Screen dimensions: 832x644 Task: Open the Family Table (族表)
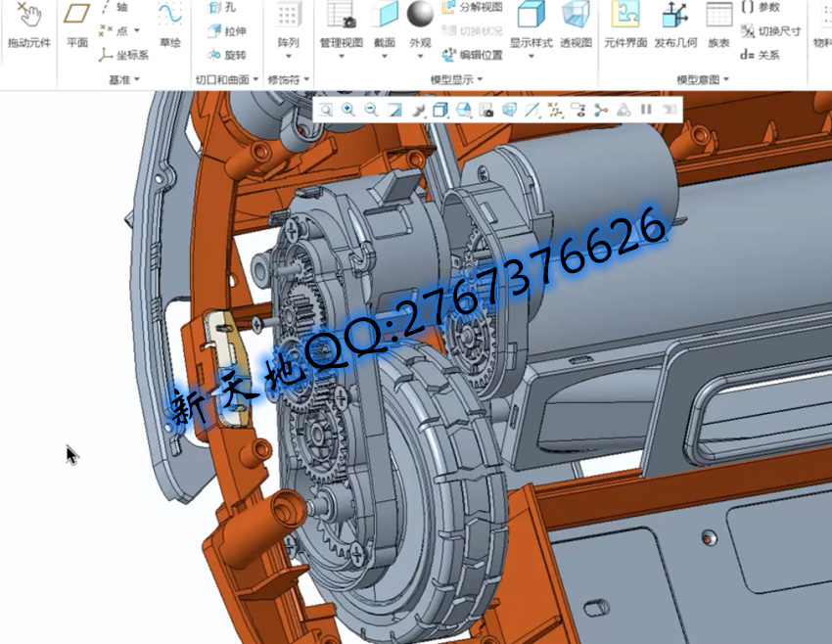click(x=718, y=26)
